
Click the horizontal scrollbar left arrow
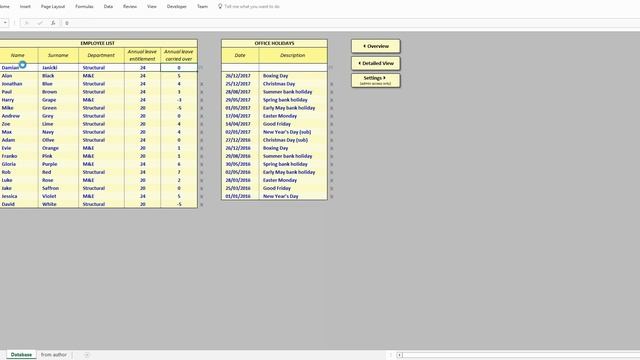point(399,355)
